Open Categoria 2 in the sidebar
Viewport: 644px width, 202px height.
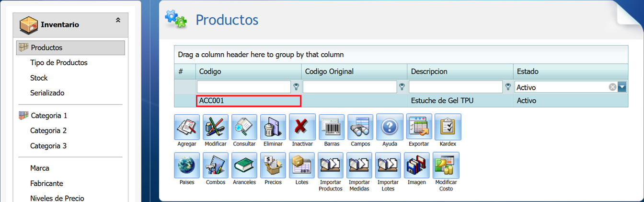[48, 131]
